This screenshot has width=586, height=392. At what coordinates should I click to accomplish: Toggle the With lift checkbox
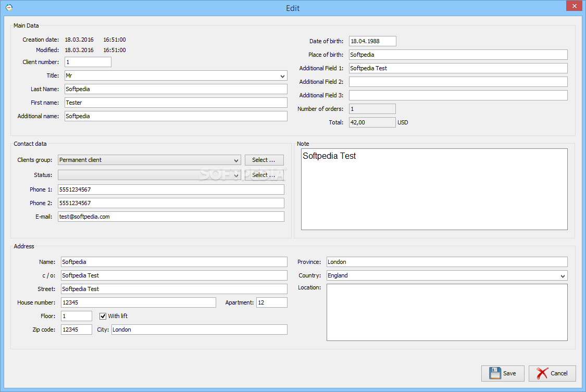[x=103, y=316]
